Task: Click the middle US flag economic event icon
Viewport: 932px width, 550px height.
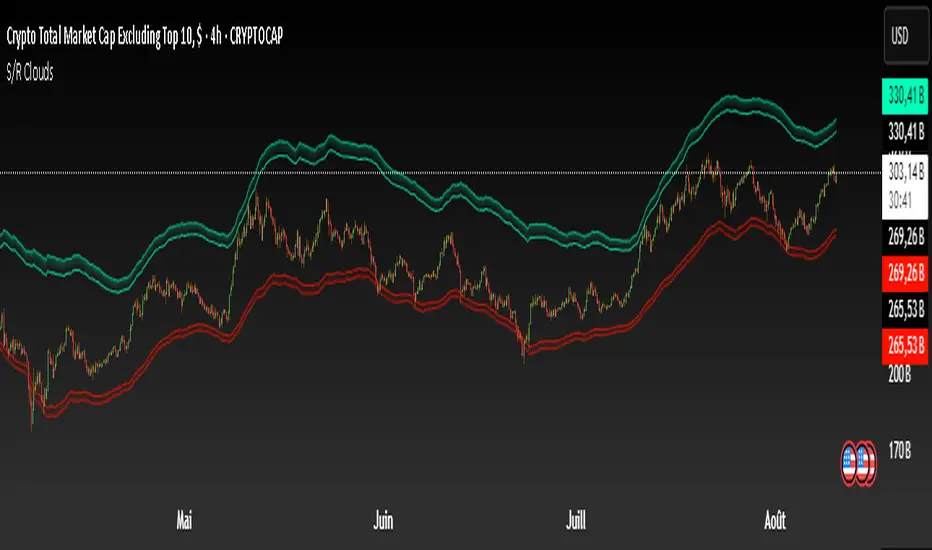Action: tap(861, 463)
